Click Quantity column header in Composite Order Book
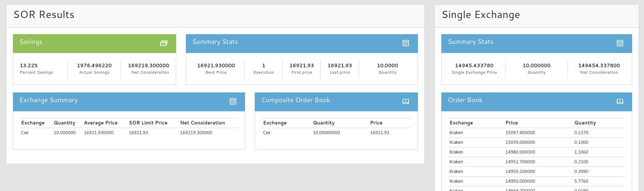The height and width of the screenshot is (191, 644). (324, 123)
